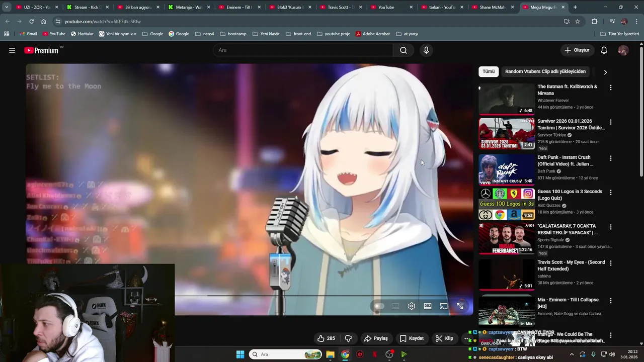Screen dimensions: 644x362
Task: Open Haritalar bookmark
Action: (x=82, y=34)
